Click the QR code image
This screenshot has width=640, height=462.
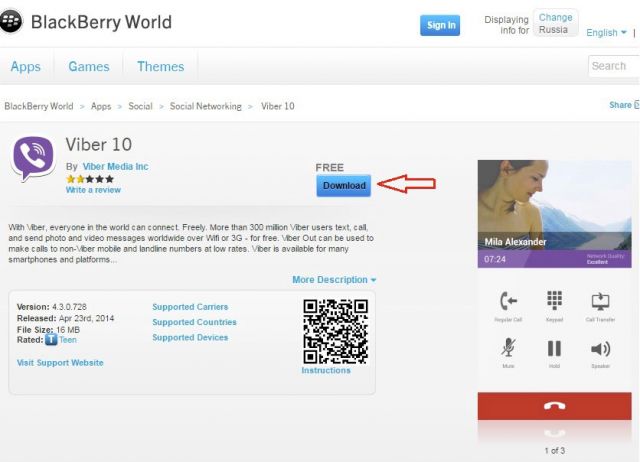tap(336, 331)
